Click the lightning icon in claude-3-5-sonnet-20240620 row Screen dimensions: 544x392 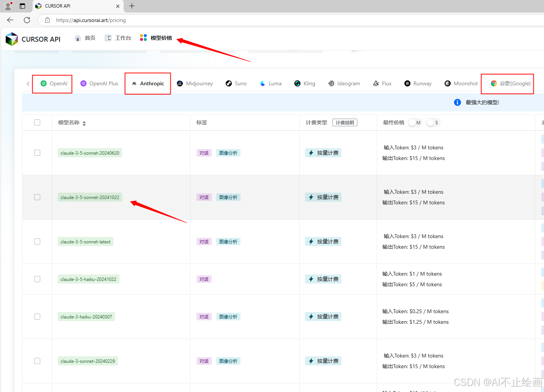tap(311, 153)
